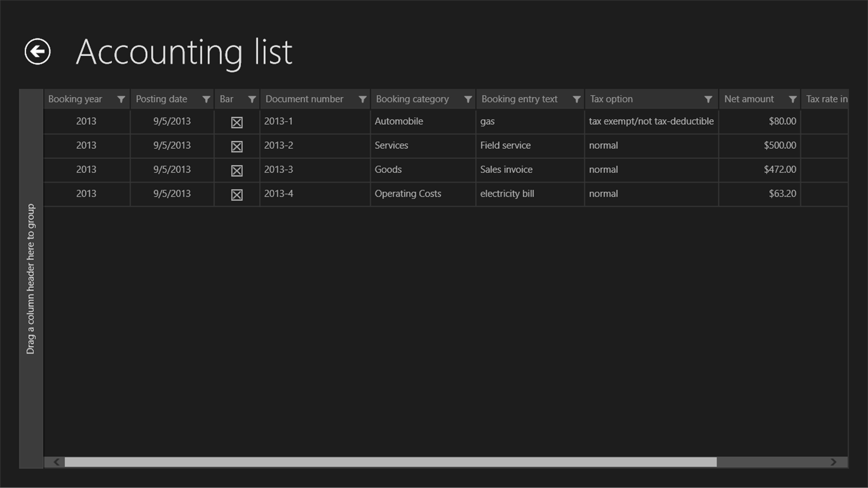This screenshot has width=868, height=488.
Task: Open the Posting date filter
Action: (206, 99)
